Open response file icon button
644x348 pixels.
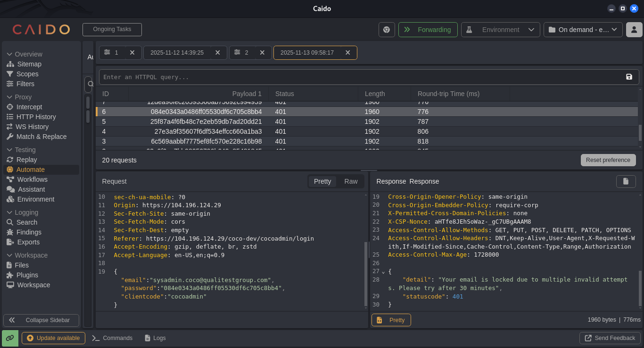[626, 181]
